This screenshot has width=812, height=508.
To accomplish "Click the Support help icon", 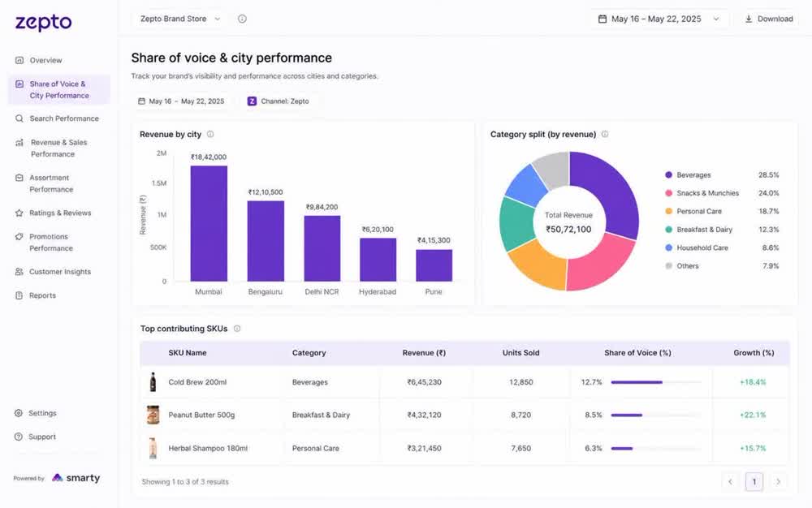I will click(x=19, y=437).
